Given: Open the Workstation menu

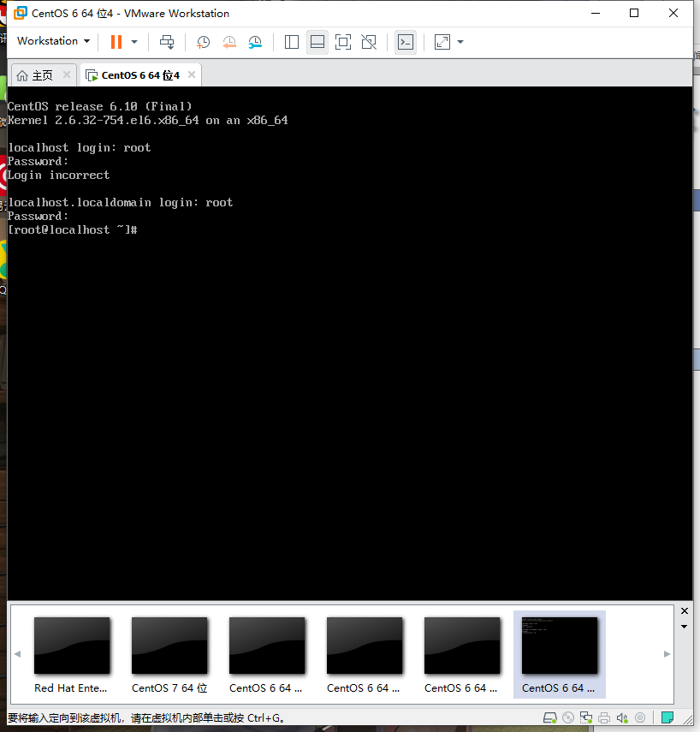Looking at the screenshot, I should click(53, 41).
